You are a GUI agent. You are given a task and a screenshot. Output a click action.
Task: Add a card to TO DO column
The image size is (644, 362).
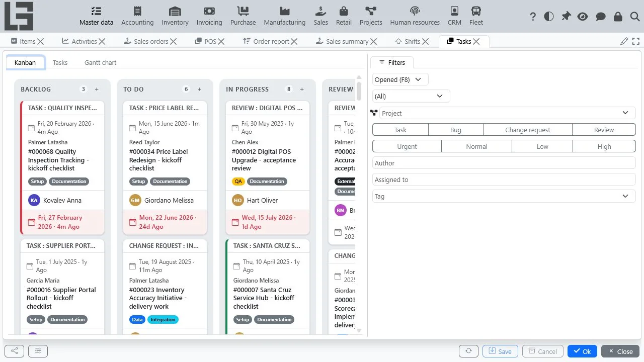point(199,89)
